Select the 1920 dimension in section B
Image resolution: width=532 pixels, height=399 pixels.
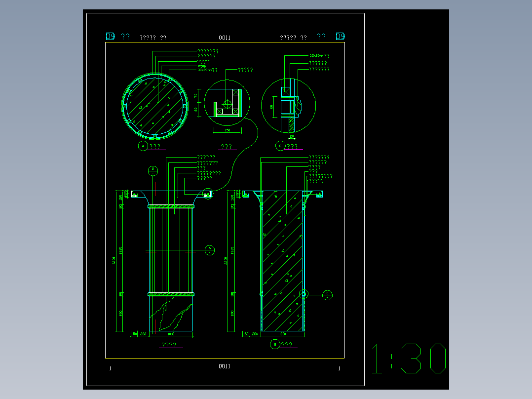click(x=232, y=250)
